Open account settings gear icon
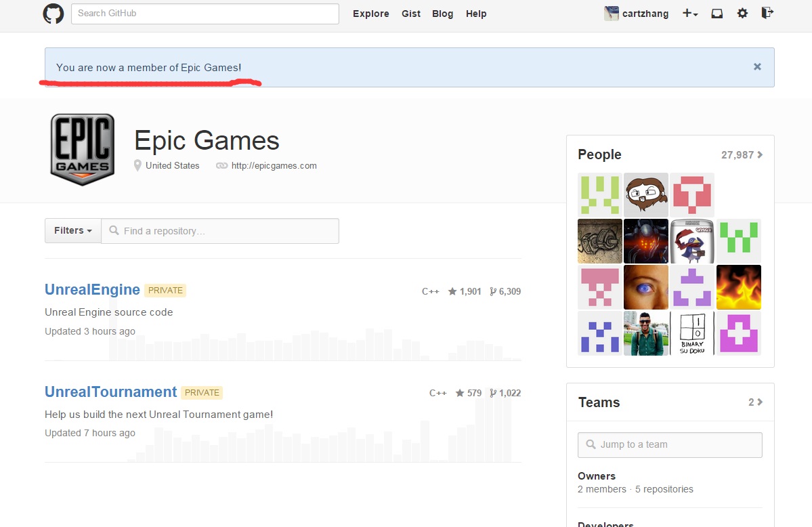The height and width of the screenshot is (527, 812). coord(742,14)
